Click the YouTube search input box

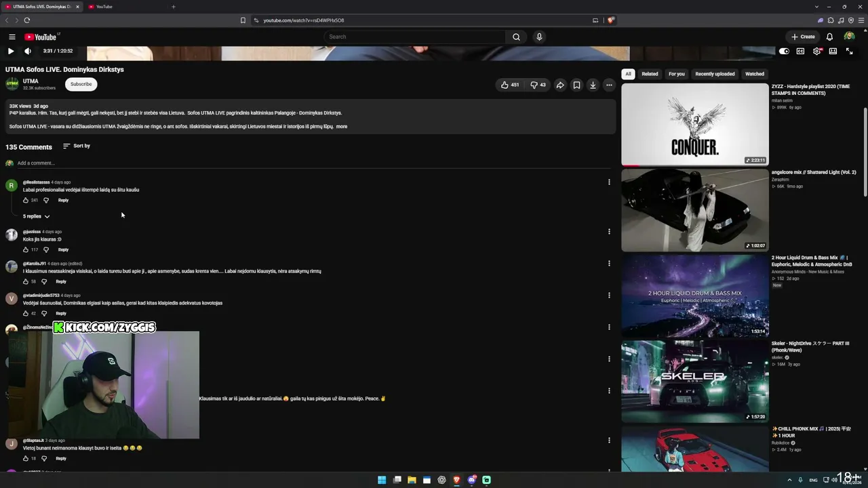415,37
